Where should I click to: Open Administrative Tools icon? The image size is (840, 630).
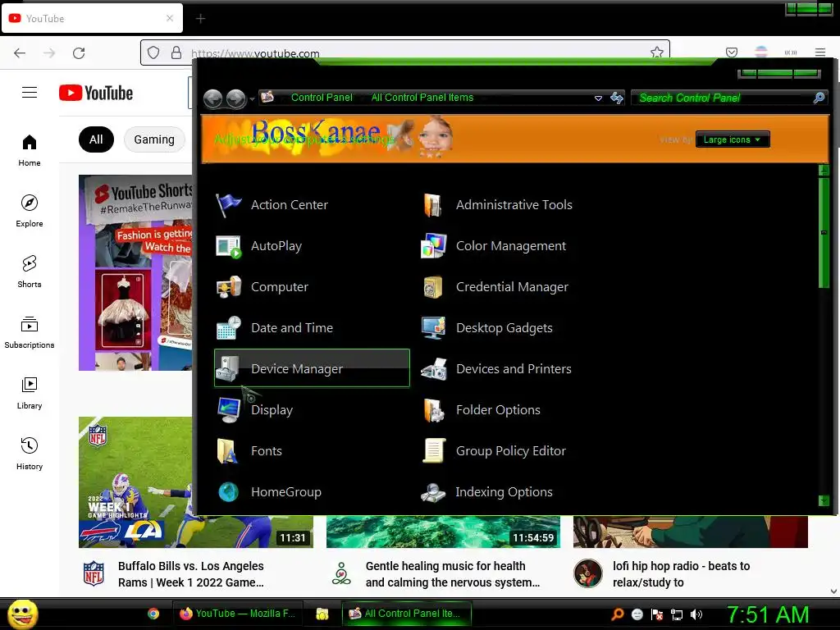(433, 205)
